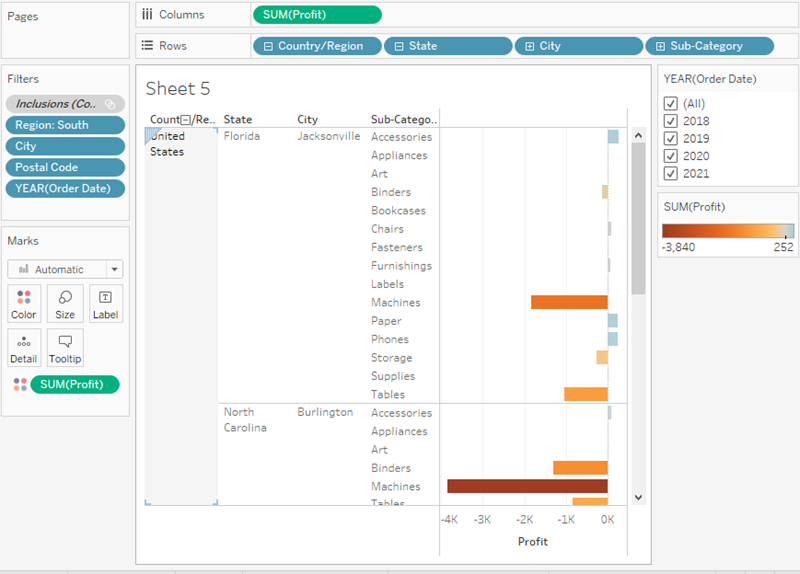Image resolution: width=800 pixels, height=574 pixels.
Task: Click the Columns shelf icon
Action: point(147,14)
